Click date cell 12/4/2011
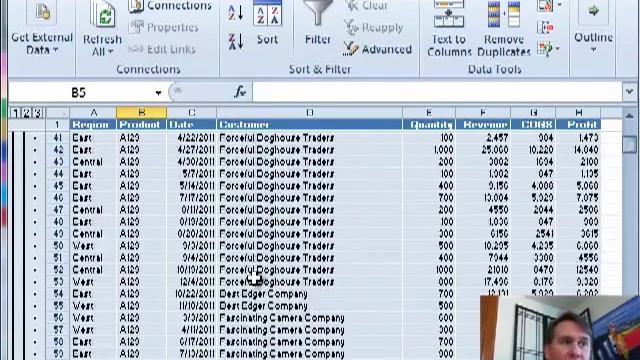The width and height of the screenshot is (640, 360). (x=191, y=282)
